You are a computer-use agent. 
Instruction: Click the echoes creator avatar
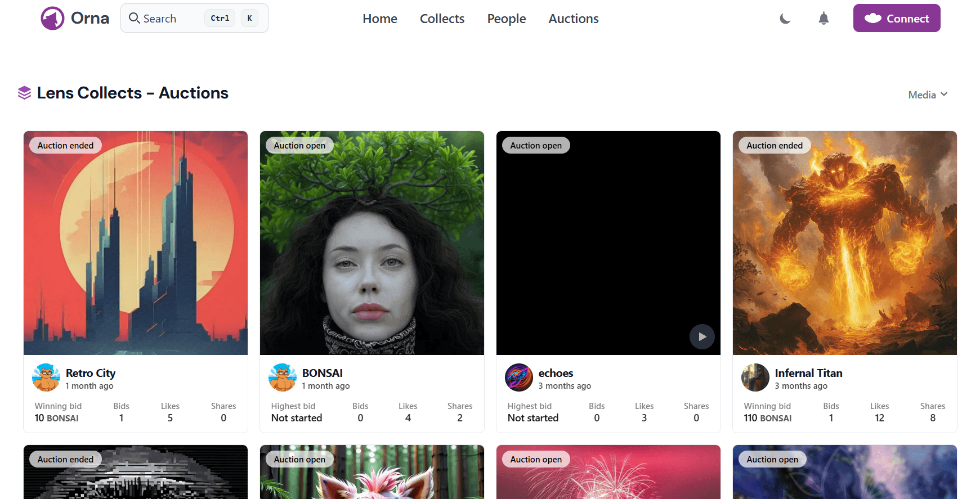(519, 377)
